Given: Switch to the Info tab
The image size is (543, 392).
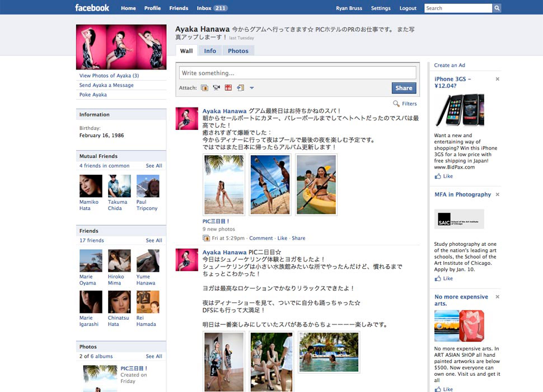Looking at the screenshot, I should coord(210,50).
